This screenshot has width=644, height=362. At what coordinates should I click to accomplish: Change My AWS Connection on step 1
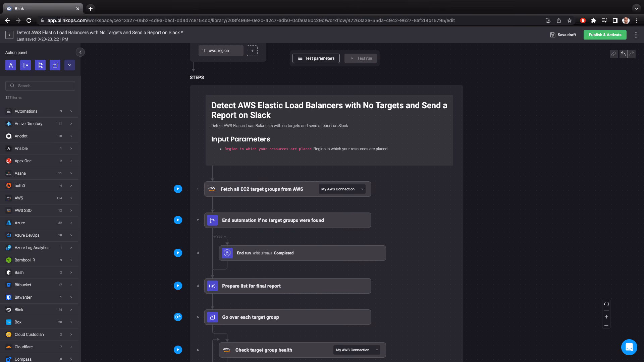[342, 189]
